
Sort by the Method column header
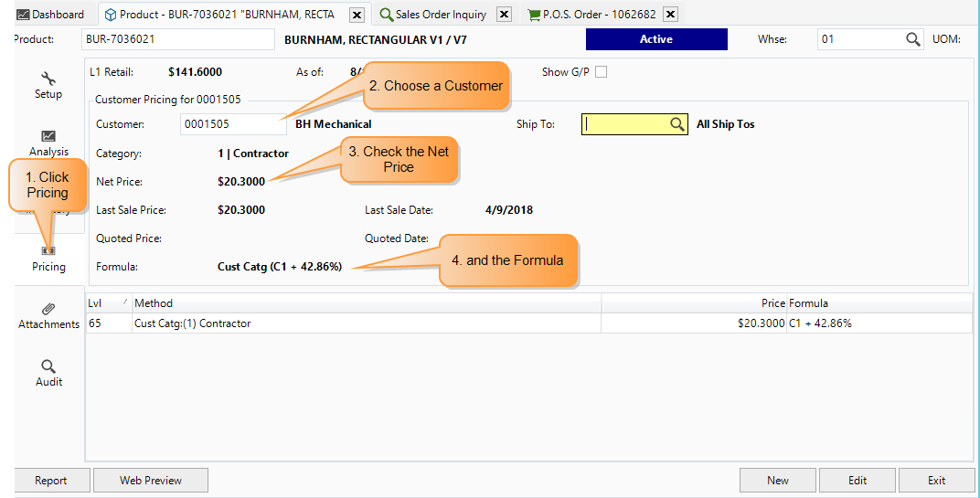coord(367,303)
